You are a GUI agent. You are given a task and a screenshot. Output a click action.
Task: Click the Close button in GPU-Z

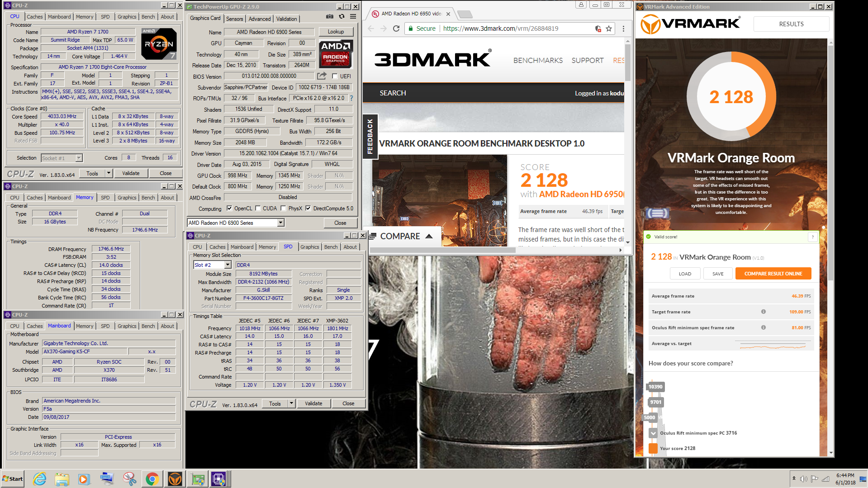340,223
